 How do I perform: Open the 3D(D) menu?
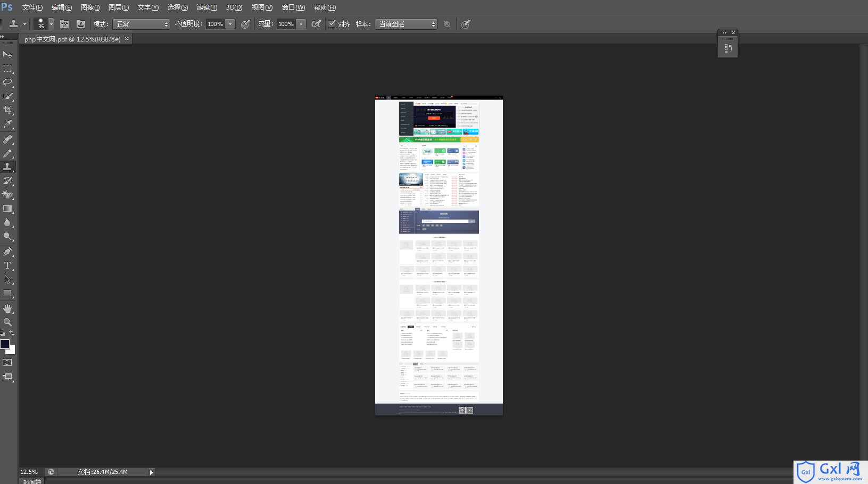point(234,7)
